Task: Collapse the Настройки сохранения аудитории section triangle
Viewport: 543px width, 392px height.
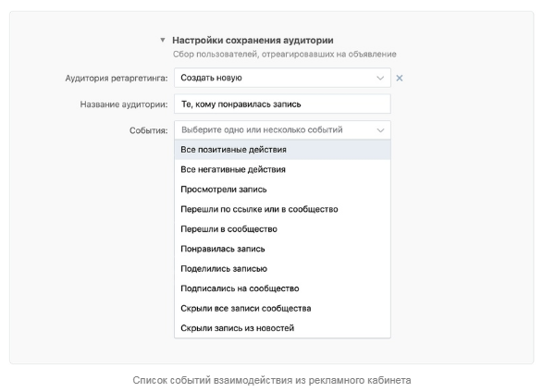Action: point(163,40)
